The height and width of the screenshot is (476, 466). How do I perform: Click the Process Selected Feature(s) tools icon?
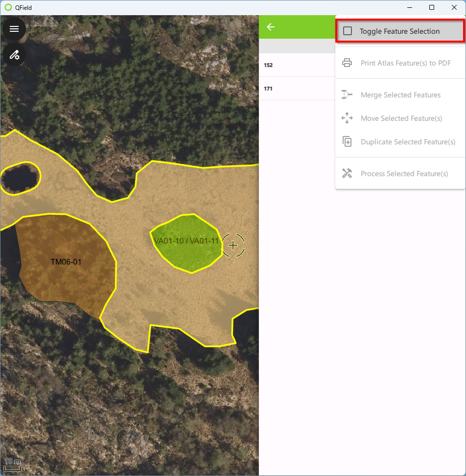[x=347, y=174]
